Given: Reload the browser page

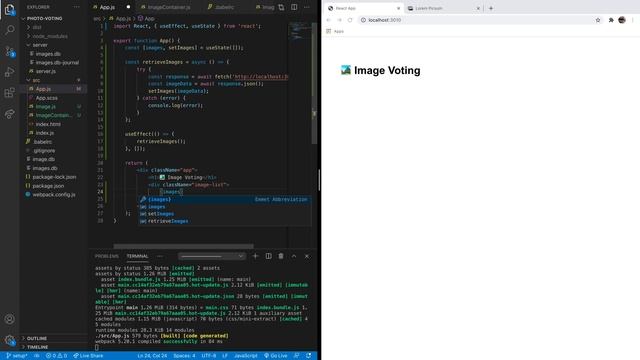Looking at the screenshot, I should click(x=350, y=20).
